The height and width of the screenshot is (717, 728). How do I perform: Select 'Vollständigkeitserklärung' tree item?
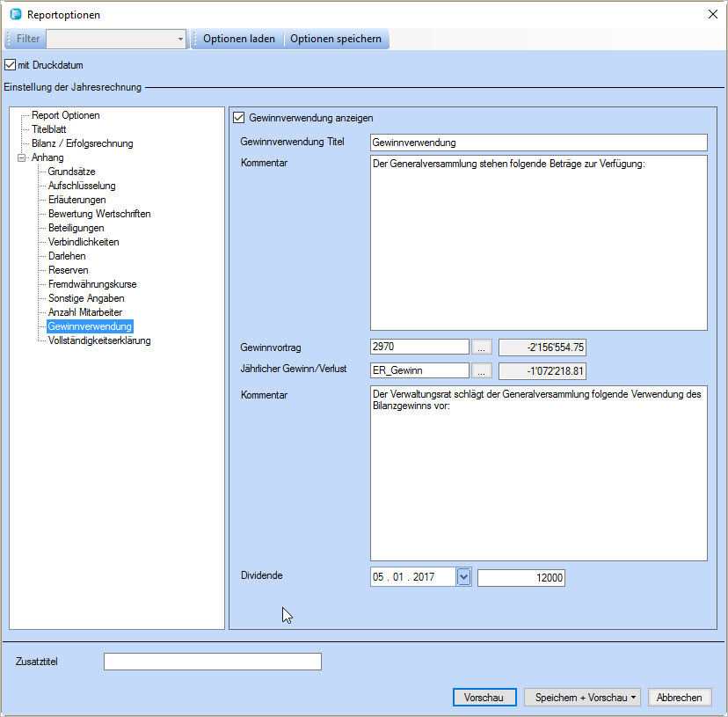99,340
